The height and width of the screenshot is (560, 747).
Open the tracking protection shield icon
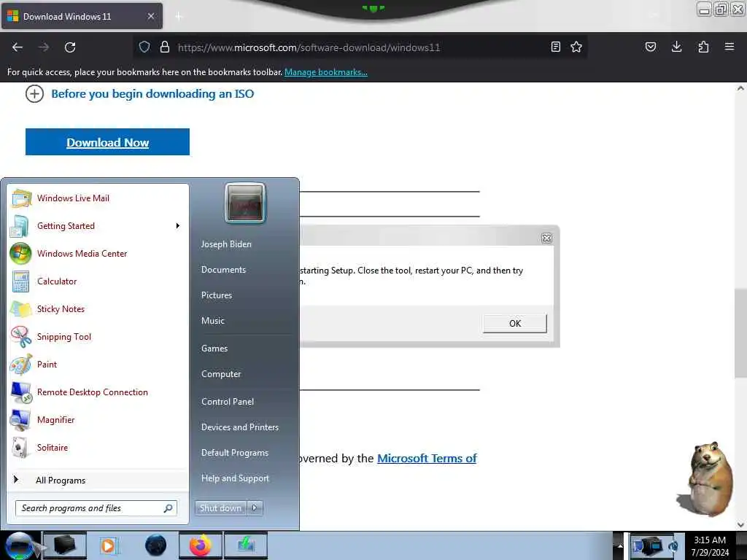[144, 47]
